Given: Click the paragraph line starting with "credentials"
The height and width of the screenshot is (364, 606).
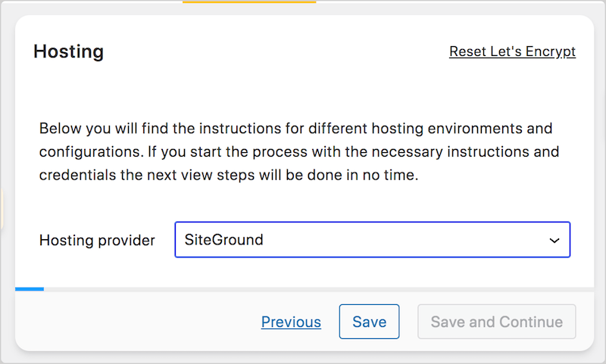Looking at the screenshot, I should point(229,175).
